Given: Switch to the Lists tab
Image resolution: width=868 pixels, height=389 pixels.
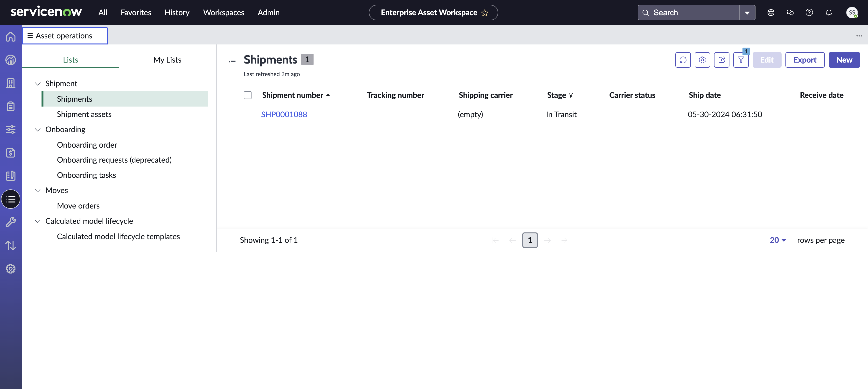Looking at the screenshot, I should tap(70, 60).
